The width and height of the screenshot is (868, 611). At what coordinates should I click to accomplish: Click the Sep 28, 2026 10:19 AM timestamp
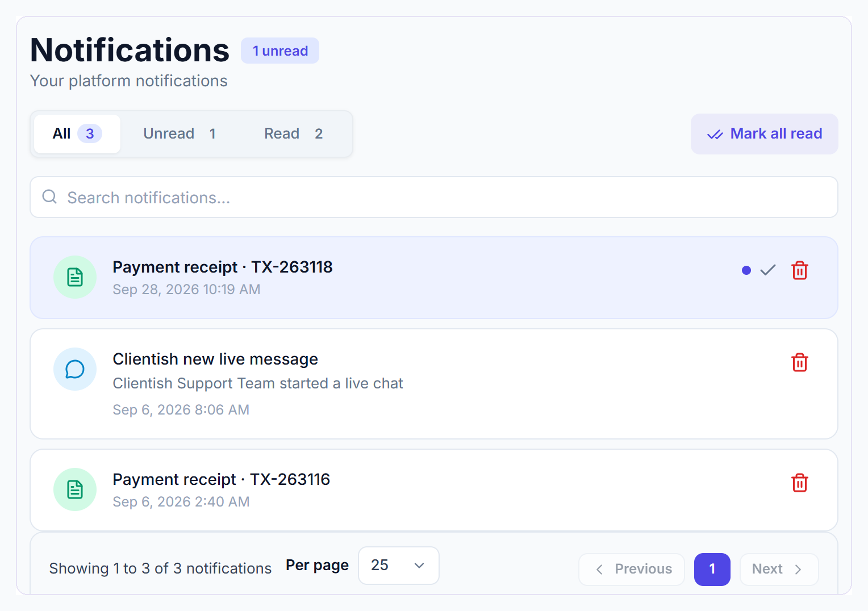(186, 290)
